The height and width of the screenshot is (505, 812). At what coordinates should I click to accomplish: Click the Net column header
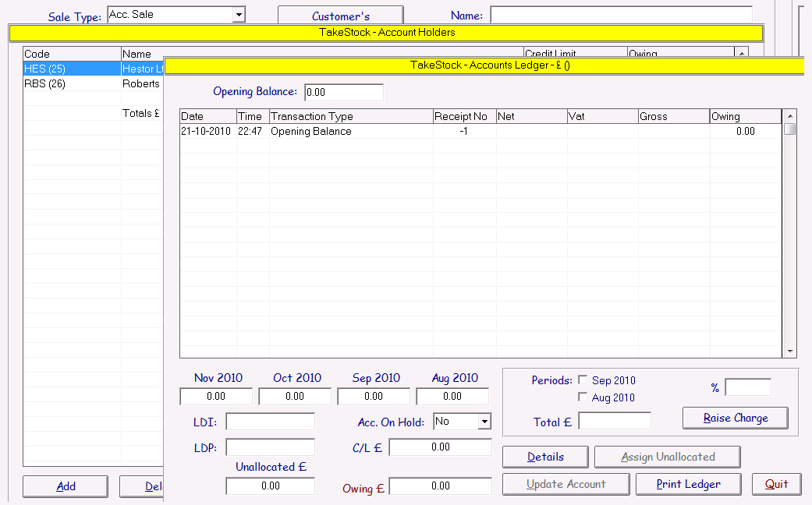pos(532,116)
